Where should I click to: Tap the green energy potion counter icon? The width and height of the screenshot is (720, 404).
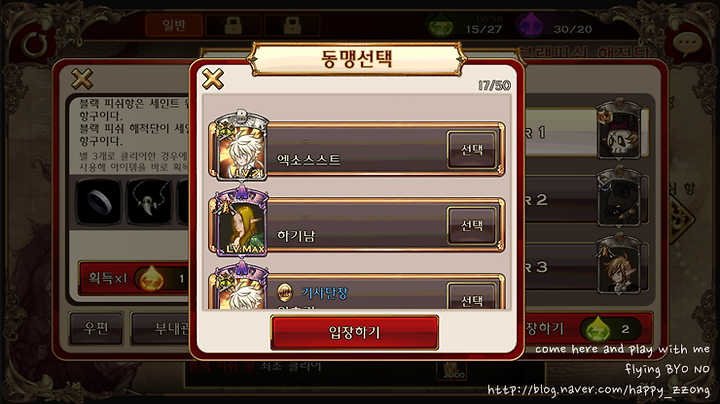pos(441,25)
